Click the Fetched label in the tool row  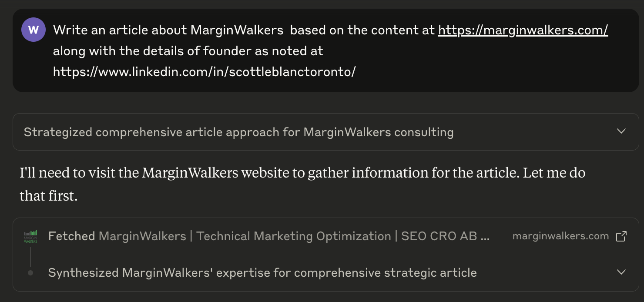71,236
